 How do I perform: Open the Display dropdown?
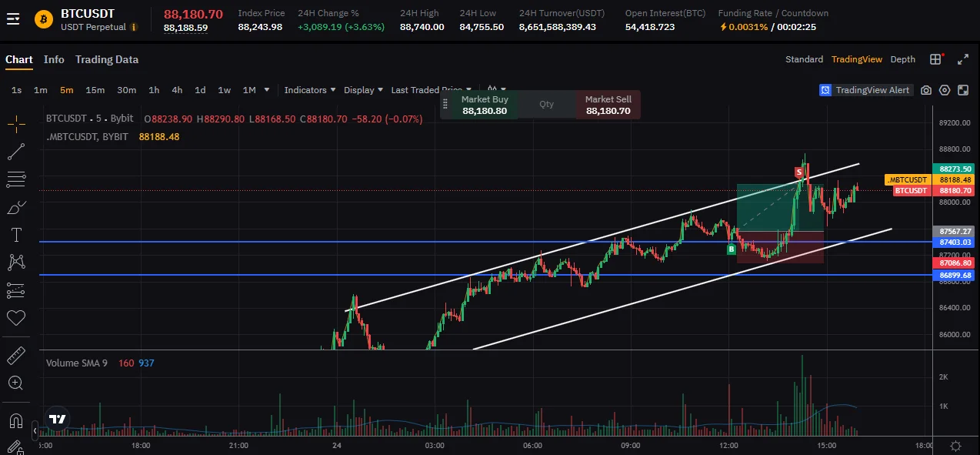(x=364, y=90)
